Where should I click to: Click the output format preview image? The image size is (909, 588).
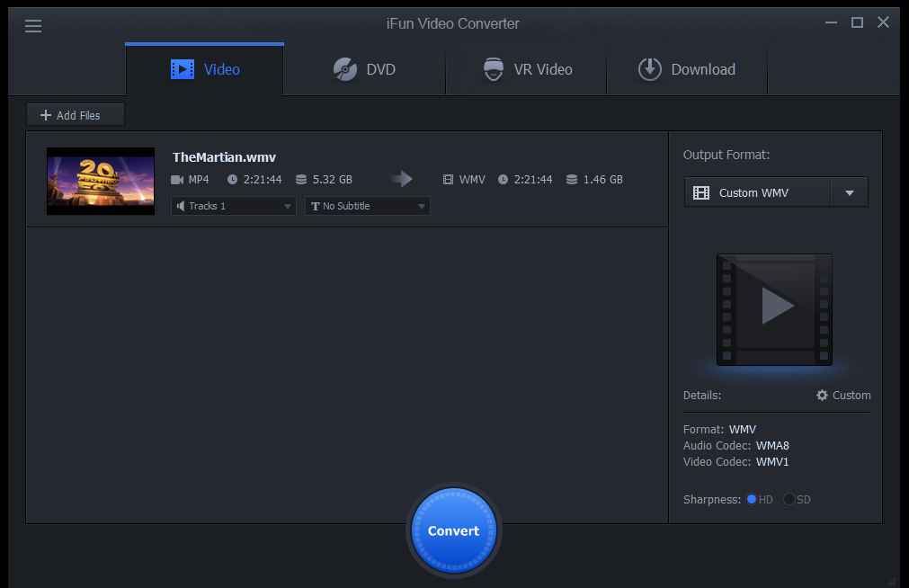(774, 309)
